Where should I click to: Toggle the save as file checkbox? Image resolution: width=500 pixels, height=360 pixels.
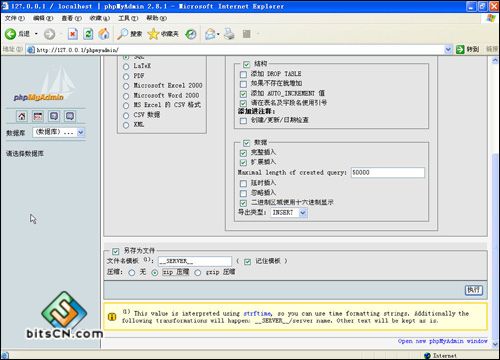(x=116, y=251)
